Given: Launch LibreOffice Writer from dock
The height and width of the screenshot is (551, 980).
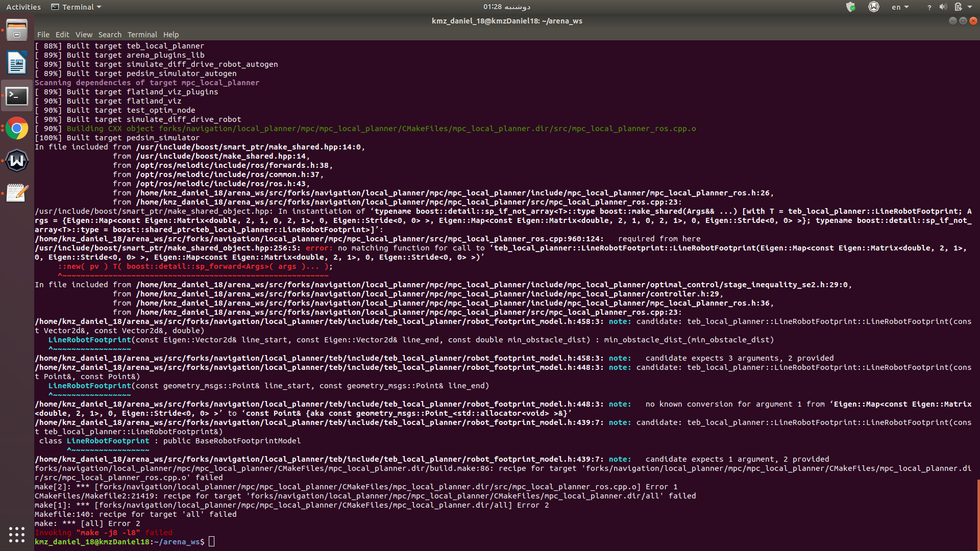Looking at the screenshot, I should (x=17, y=63).
